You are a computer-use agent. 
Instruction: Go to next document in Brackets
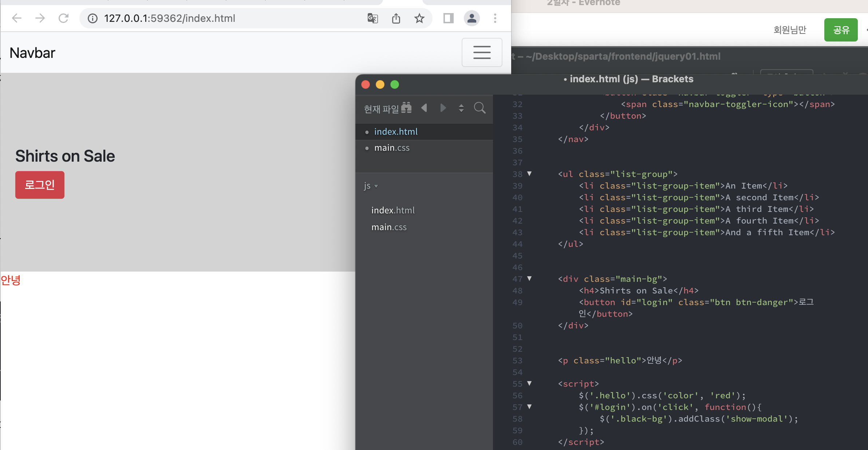(x=443, y=108)
